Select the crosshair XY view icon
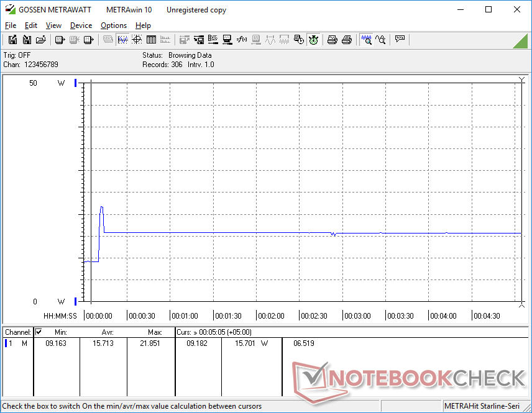532x413 pixels. click(x=136, y=40)
